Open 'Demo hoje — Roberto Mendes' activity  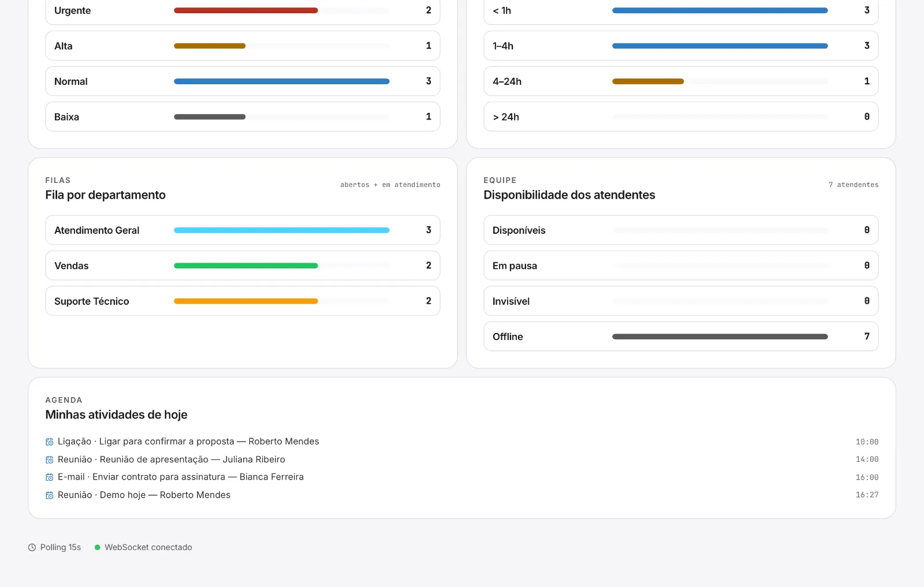[144, 495]
